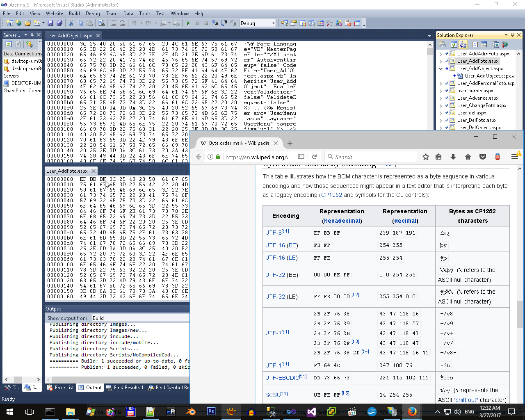Open the Action Center notification icon

[x=511, y=411]
